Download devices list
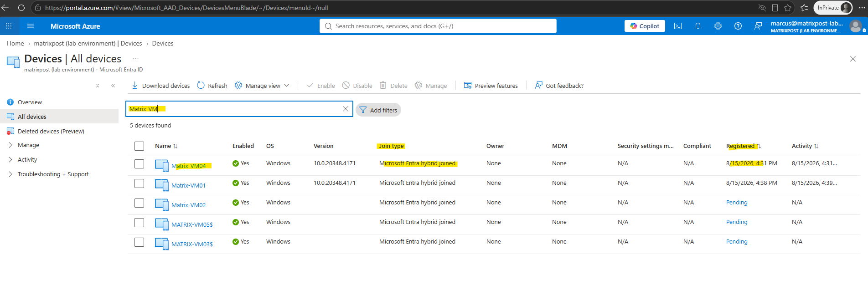Image resolution: width=868 pixels, height=290 pixels. tap(160, 86)
